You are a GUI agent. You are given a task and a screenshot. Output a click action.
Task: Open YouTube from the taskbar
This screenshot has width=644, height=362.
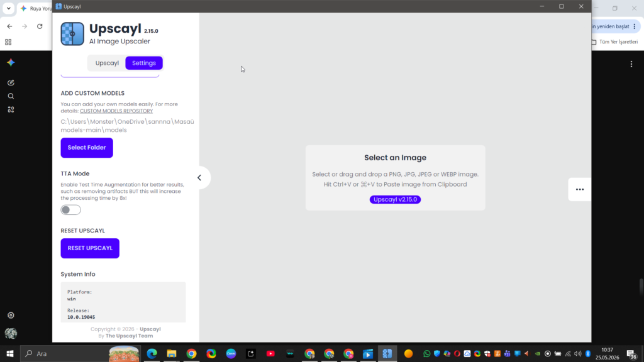(270, 353)
